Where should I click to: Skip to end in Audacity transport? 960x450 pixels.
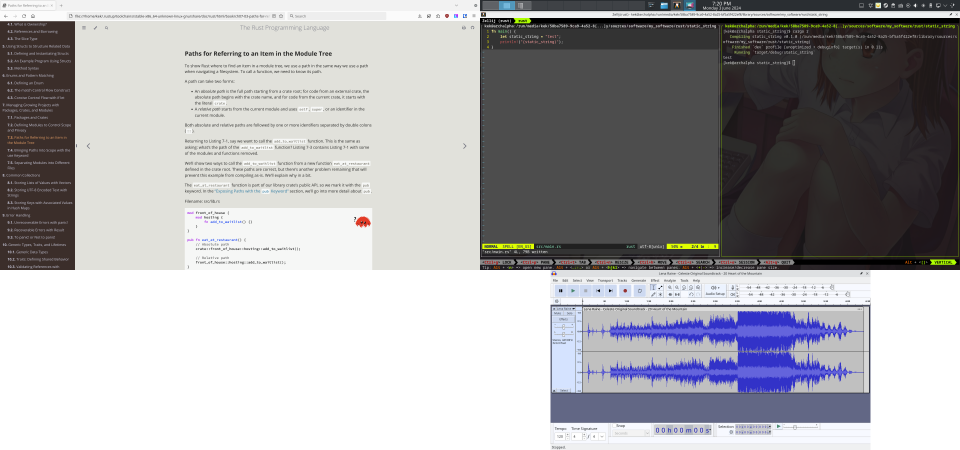click(x=610, y=291)
